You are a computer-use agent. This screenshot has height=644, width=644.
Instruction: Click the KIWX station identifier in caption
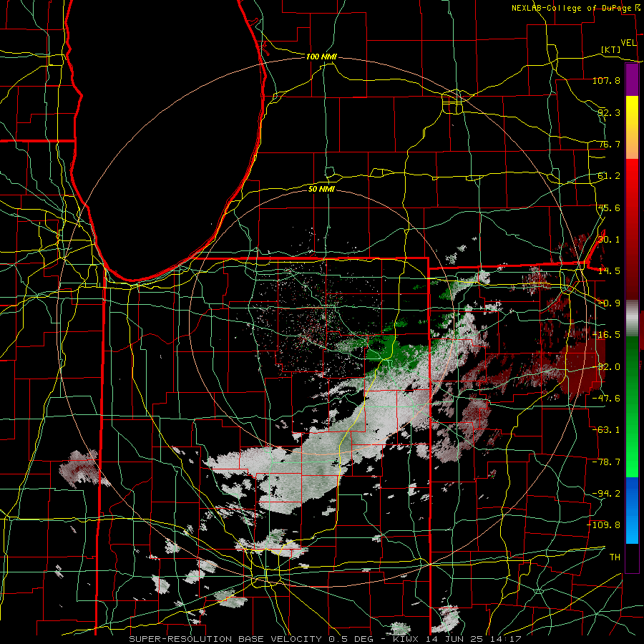click(x=404, y=639)
